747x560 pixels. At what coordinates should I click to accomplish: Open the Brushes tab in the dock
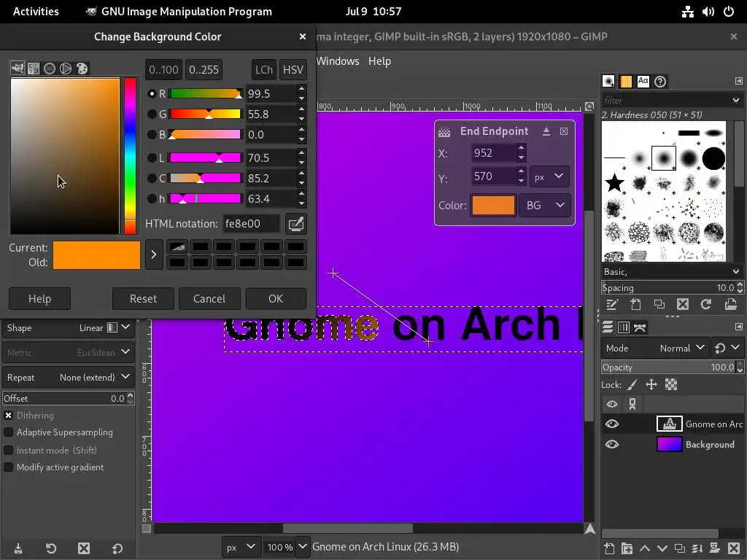608,82
